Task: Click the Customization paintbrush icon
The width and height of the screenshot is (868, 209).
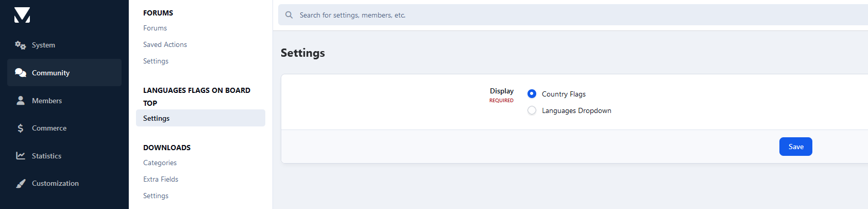Action: click(x=21, y=183)
